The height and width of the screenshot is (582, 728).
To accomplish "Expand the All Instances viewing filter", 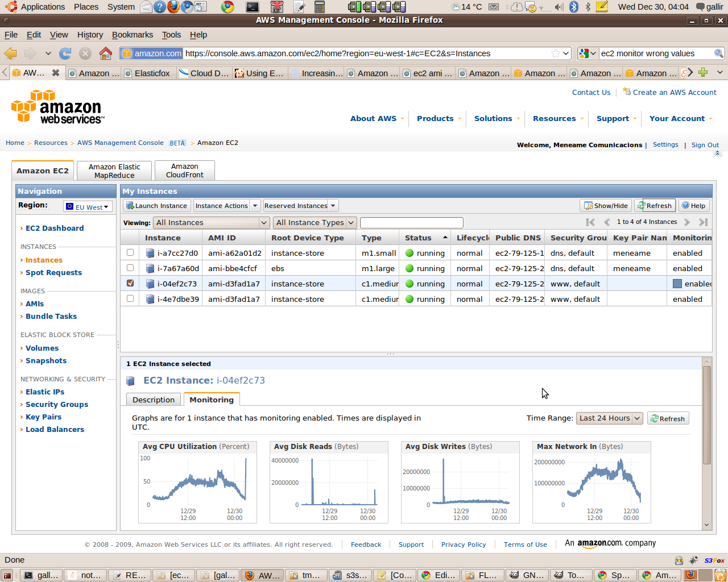I will pyautogui.click(x=211, y=223).
